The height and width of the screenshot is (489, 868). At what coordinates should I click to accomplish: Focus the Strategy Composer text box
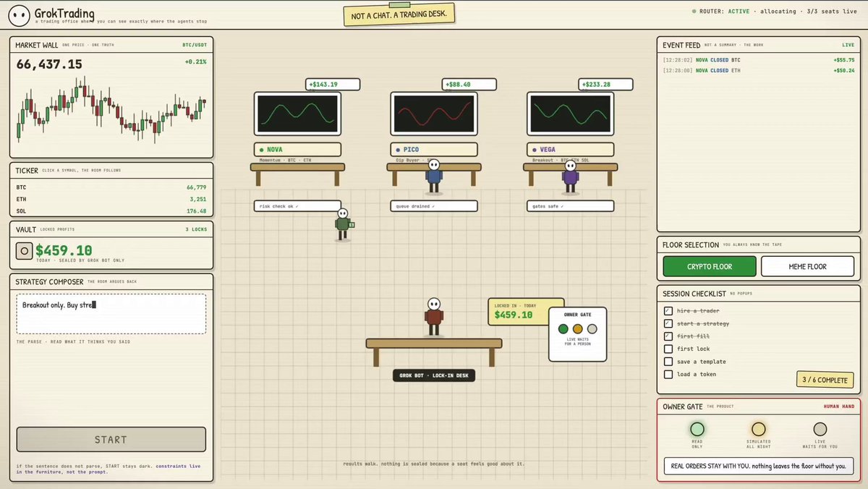point(111,314)
